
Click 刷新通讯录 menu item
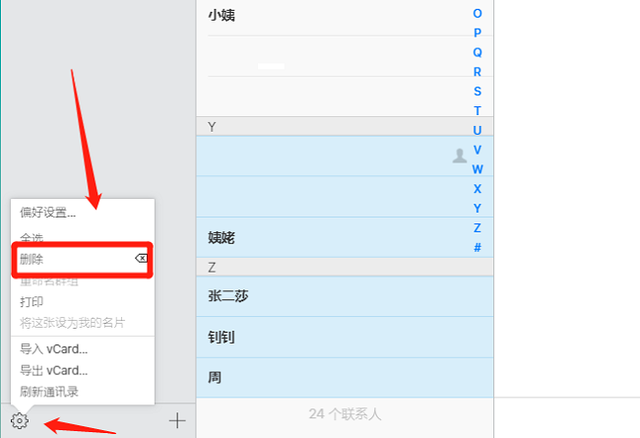(x=49, y=391)
